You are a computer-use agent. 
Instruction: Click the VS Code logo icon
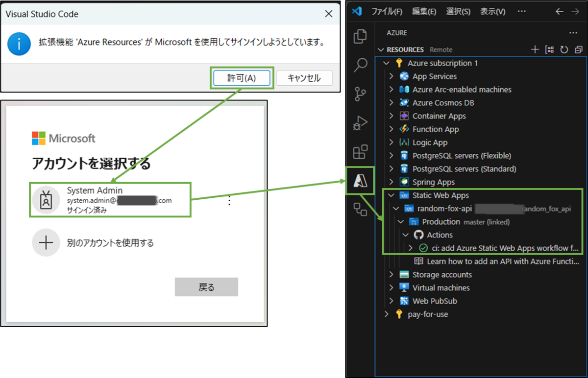pyautogui.click(x=357, y=11)
